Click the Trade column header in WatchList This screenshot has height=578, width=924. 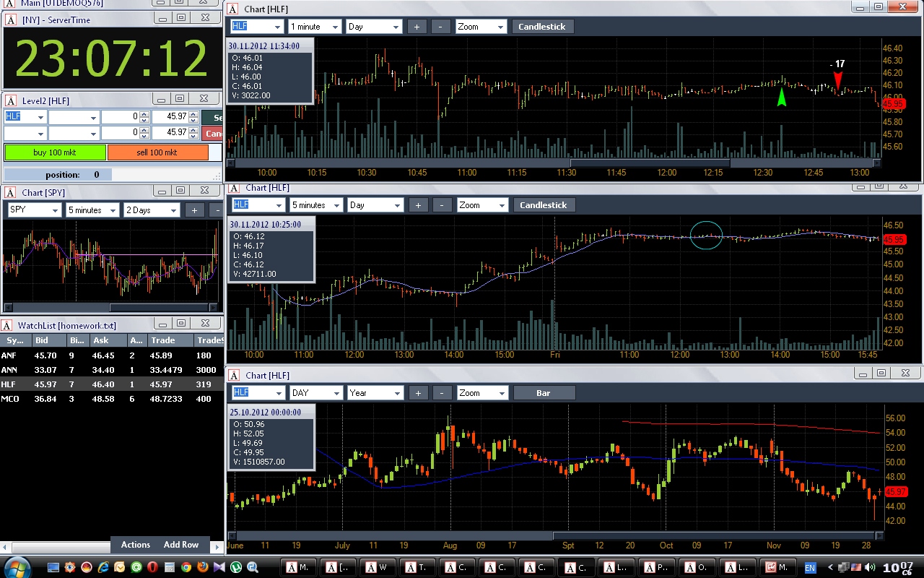(x=170, y=340)
